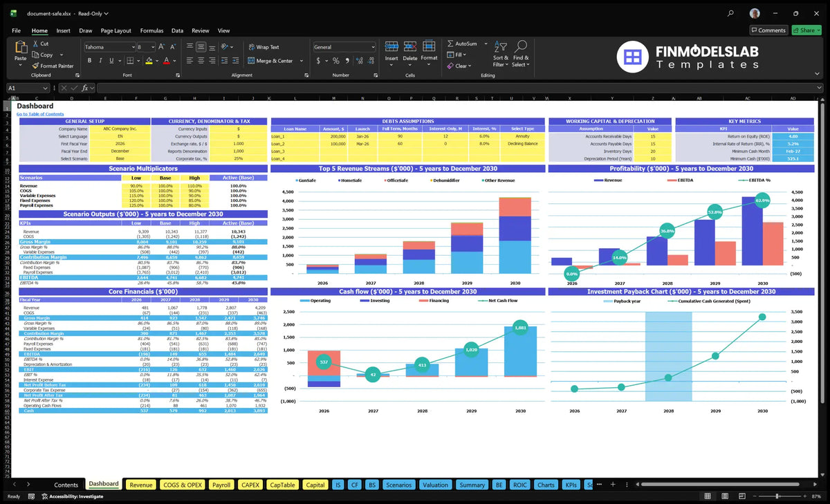Open the font name Tahoma dropdown
830x504 pixels.
133,47
